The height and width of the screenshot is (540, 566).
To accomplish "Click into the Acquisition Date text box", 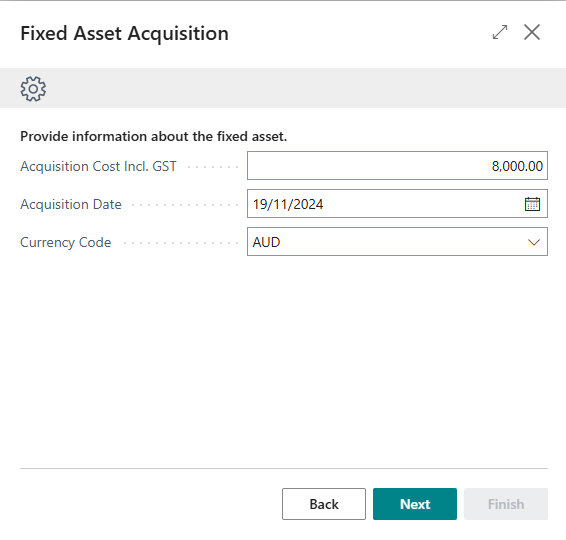I will (384, 204).
